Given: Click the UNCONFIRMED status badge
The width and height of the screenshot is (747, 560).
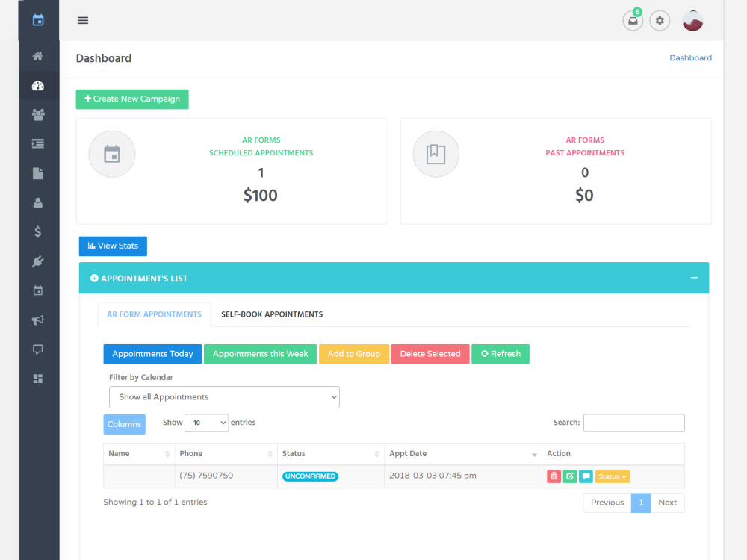Looking at the screenshot, I should [310, 476].
